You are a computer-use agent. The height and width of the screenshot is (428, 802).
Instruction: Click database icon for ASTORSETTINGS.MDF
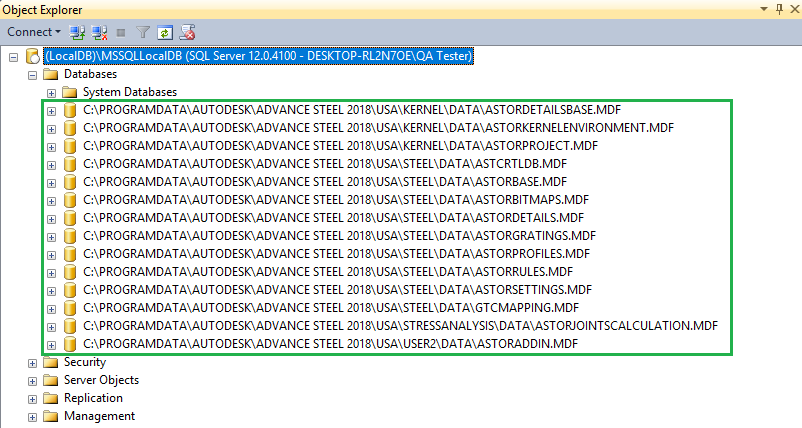tap(70, 290)
